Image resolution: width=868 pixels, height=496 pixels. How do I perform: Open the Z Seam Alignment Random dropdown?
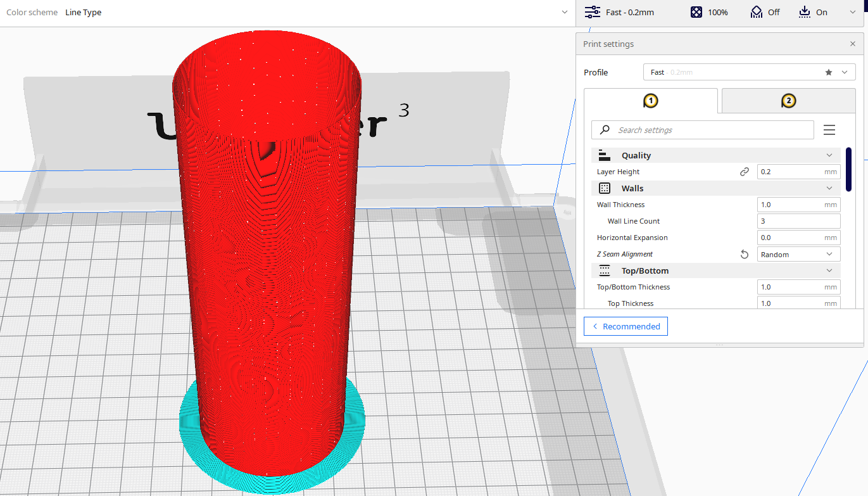point(798,254)
